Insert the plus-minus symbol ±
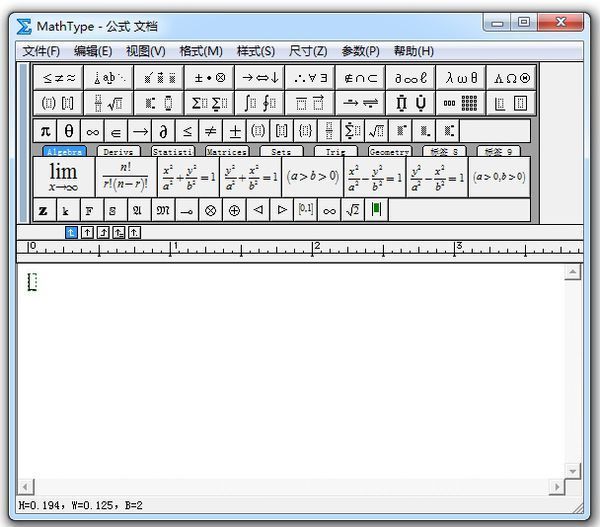Image resolution: width=600 pixels, height=527 pixels. pos(234,131)
